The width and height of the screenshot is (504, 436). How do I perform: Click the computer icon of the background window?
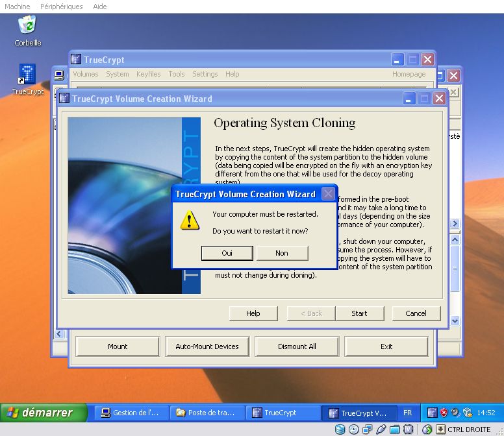click(59, 76)
